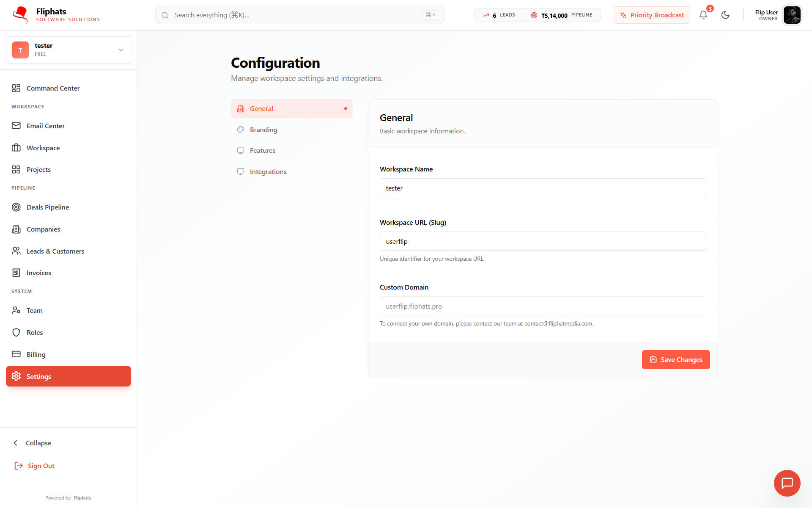Image resolution: width=812 pixels, height=508 pixels.
Task: Collapse the sidebar navigation
Action: click(38, 443)
